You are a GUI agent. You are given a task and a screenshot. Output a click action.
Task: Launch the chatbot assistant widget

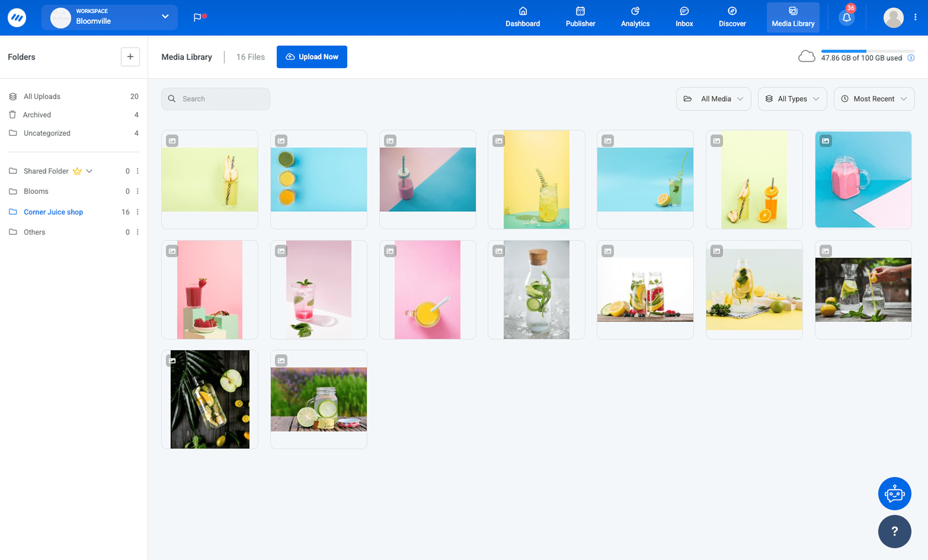pos(895,493)
